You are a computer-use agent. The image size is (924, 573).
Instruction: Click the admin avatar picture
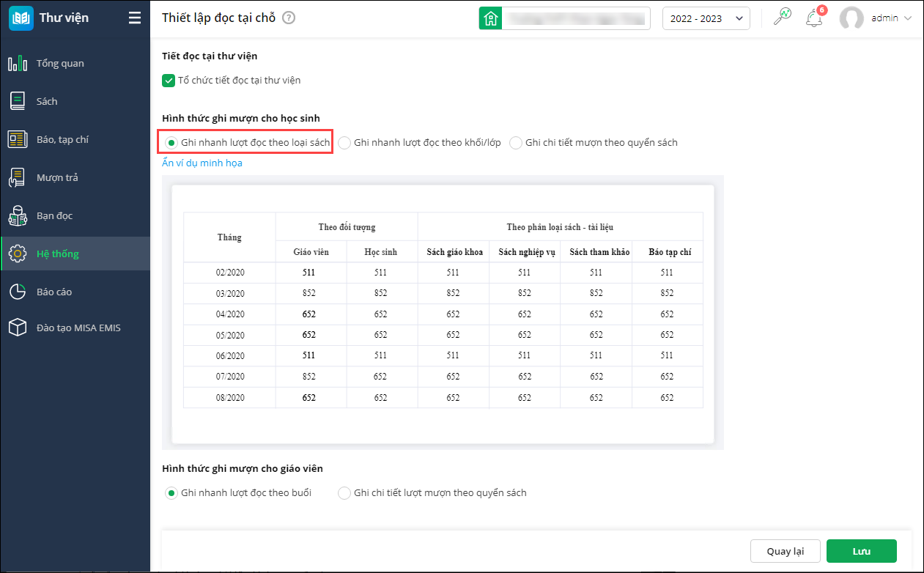[x=851, y=18]
